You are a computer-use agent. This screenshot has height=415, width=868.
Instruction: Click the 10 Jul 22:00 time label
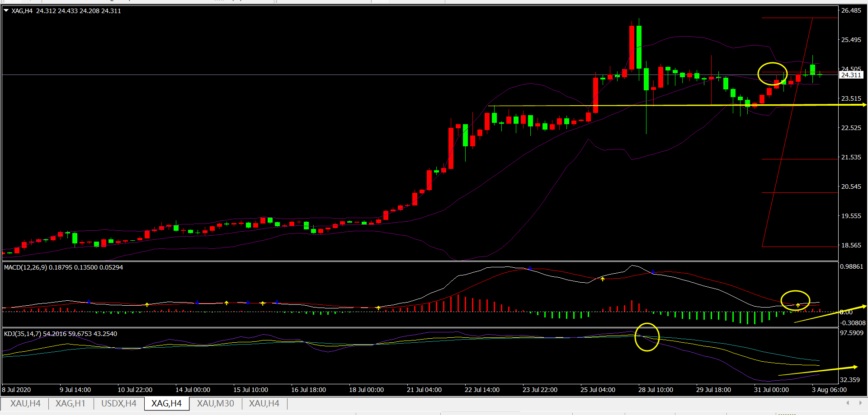tap(135, 390)
